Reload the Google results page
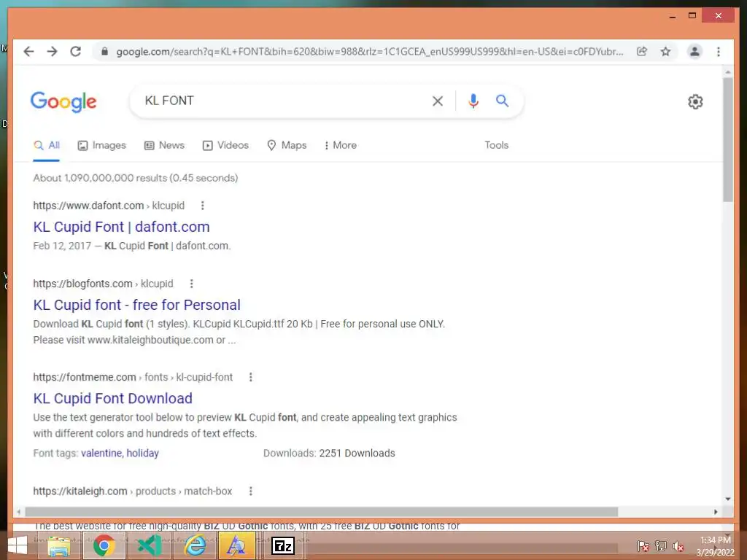Viewport: 747px width, 560px height. click(x=75, y=52)
